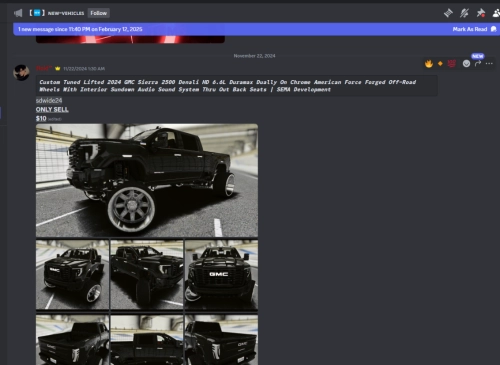
Task: Click the $10 price text
Action: (x=41, y=118)
